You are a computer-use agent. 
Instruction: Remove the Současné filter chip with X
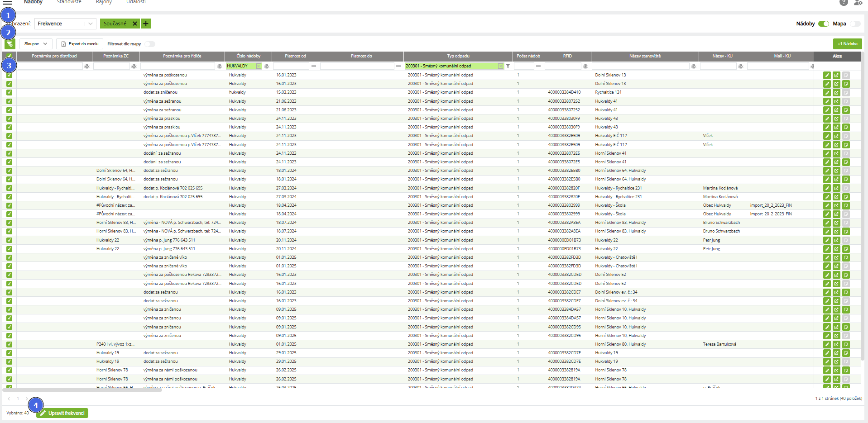pos(135,24)
